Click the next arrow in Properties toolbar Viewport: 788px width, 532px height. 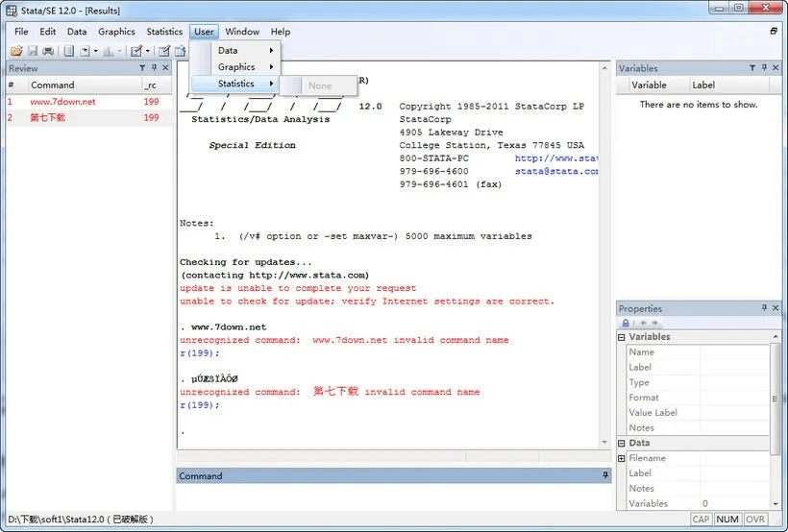tap(654, 323)
